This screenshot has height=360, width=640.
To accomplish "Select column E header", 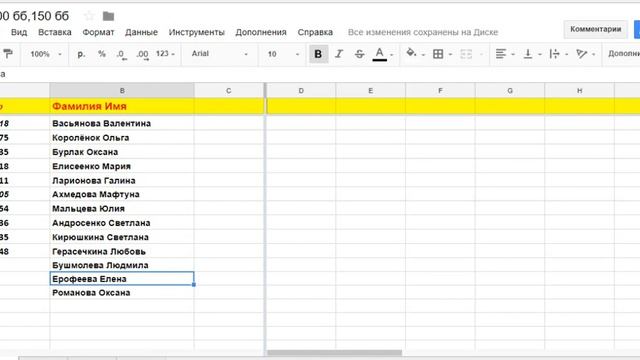I will pos(371,91).
